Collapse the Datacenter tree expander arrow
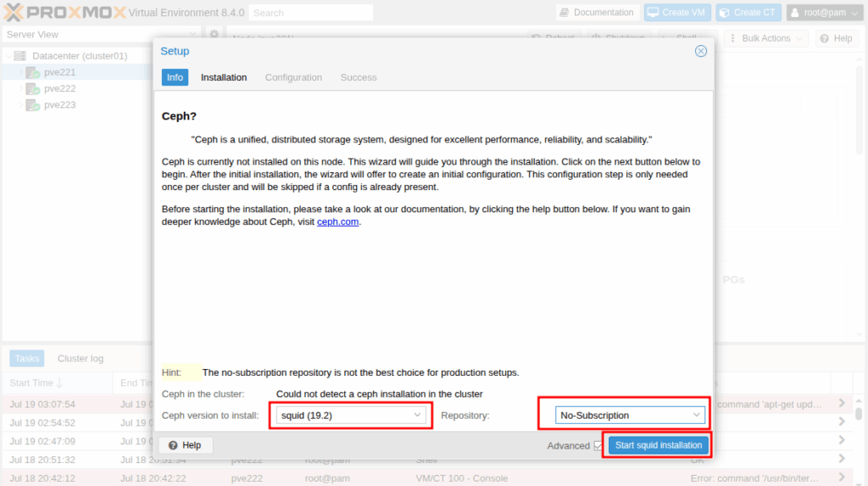This screenshot has height=486, width=868. click(8, 56)
